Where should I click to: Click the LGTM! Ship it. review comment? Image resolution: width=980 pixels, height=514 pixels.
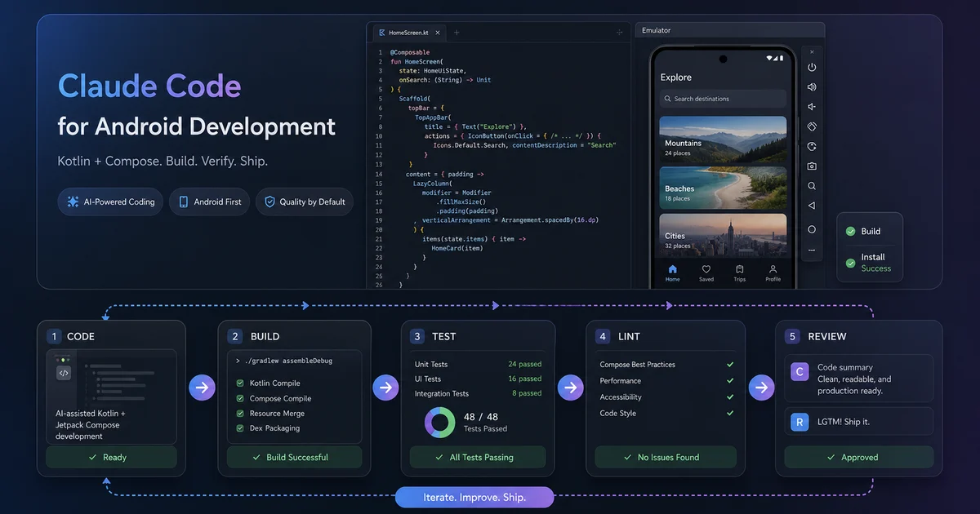(x=858, y=422)
